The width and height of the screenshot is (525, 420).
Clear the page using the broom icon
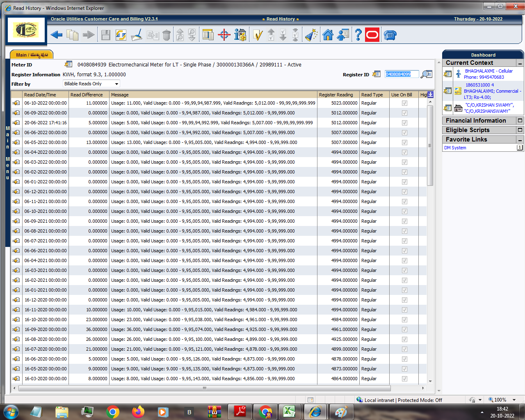(137, 35)
